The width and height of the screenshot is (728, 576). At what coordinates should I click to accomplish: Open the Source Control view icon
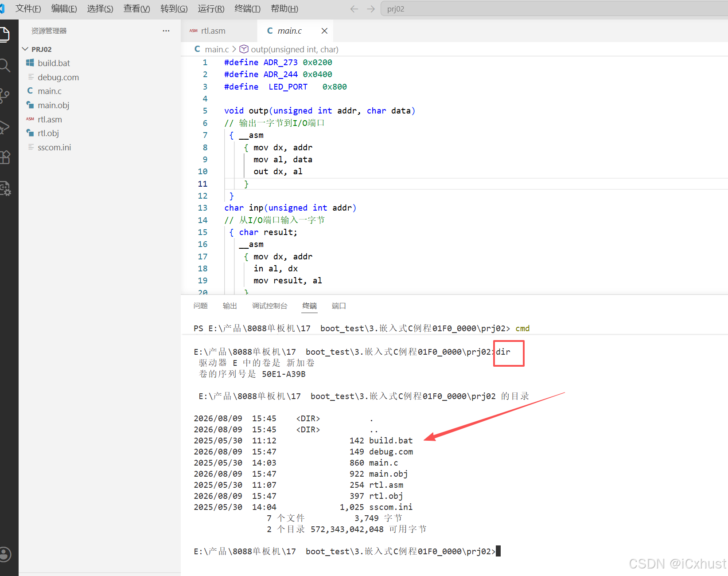point(4,96)
